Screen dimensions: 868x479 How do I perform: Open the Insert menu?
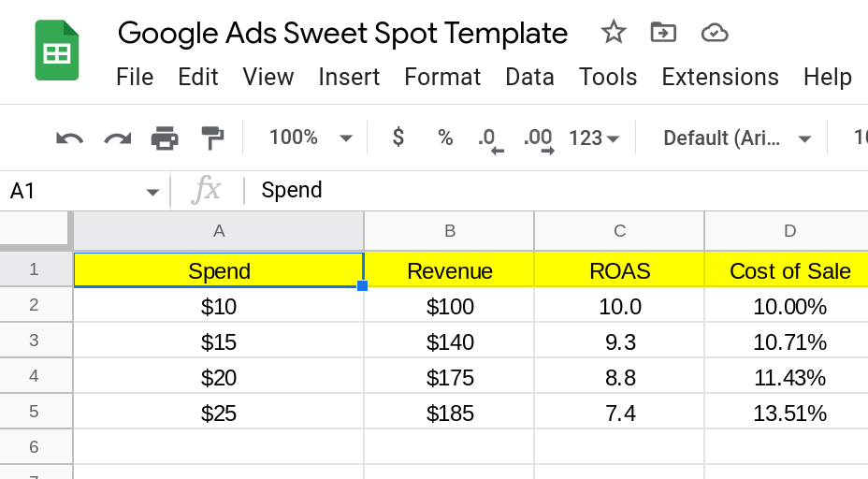point(349,77)
